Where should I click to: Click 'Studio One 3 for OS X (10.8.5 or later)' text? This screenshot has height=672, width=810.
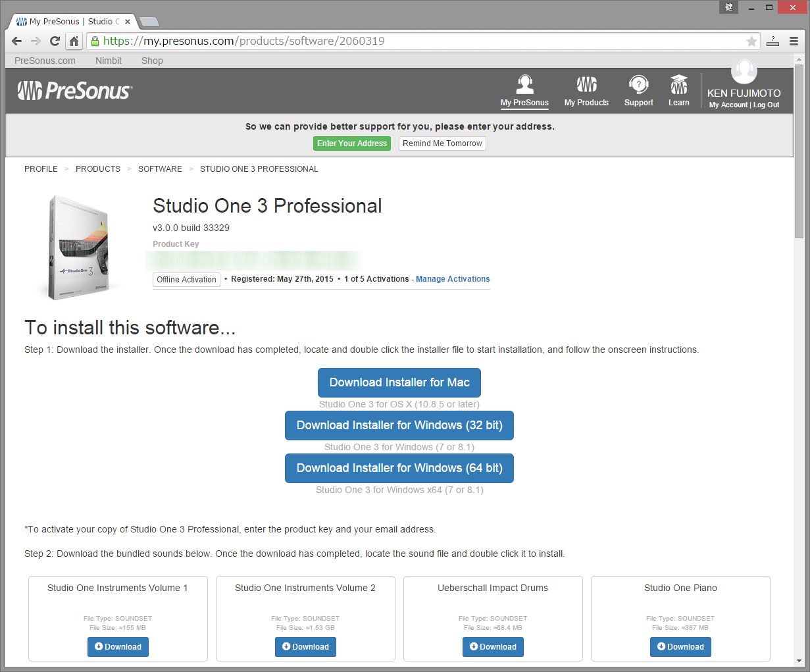click(399, 404)
